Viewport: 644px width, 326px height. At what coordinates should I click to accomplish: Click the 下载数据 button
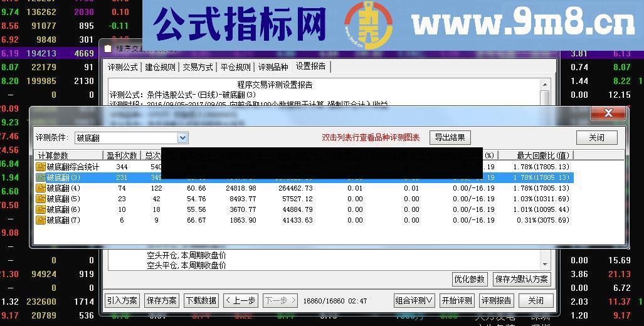(x=201, y=300)
